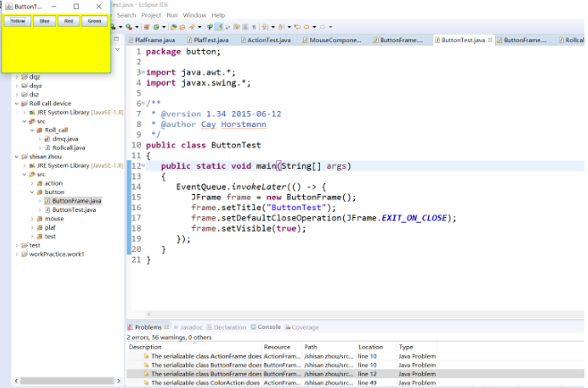This screenshot has height=388, width=588.
Task: Select ButtonFrame.java in Package Explorer
Action: coord(72,201)
